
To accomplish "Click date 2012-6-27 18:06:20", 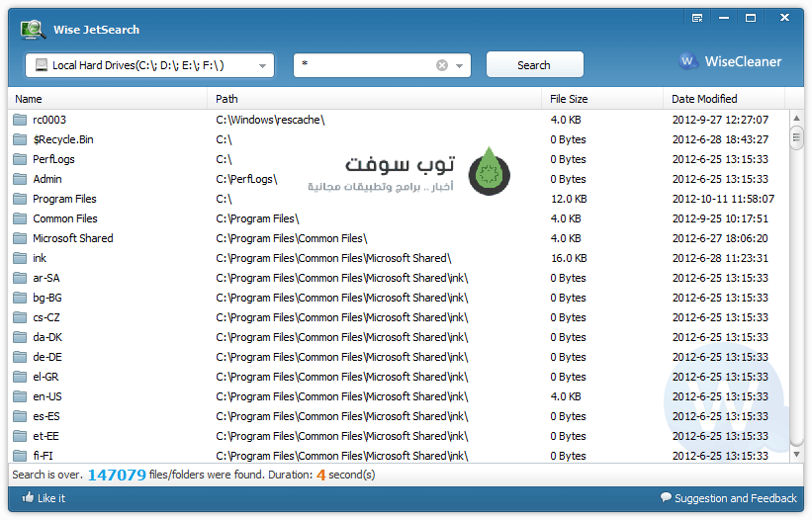I will coord(720,238).
